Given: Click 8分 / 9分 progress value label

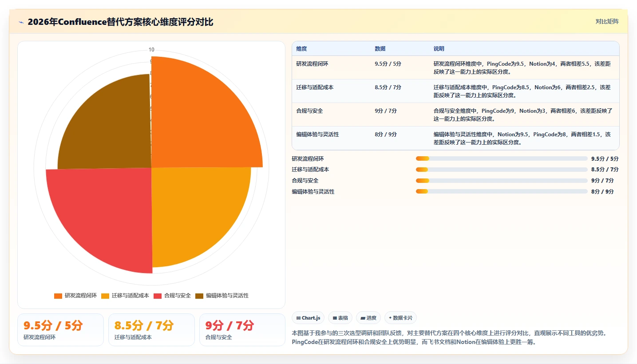Looking at the screenshot, I should point(602,192).
